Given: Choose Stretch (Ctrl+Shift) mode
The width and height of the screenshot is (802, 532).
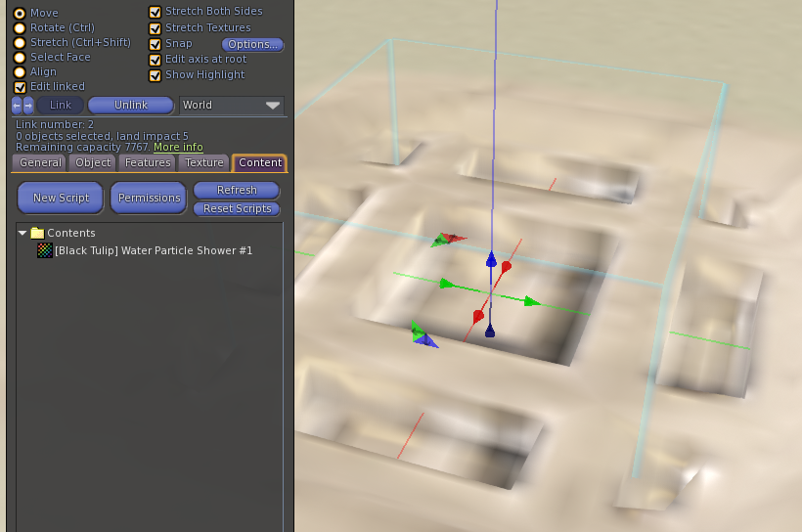Looking at the screenshot, I should [20, 43].
